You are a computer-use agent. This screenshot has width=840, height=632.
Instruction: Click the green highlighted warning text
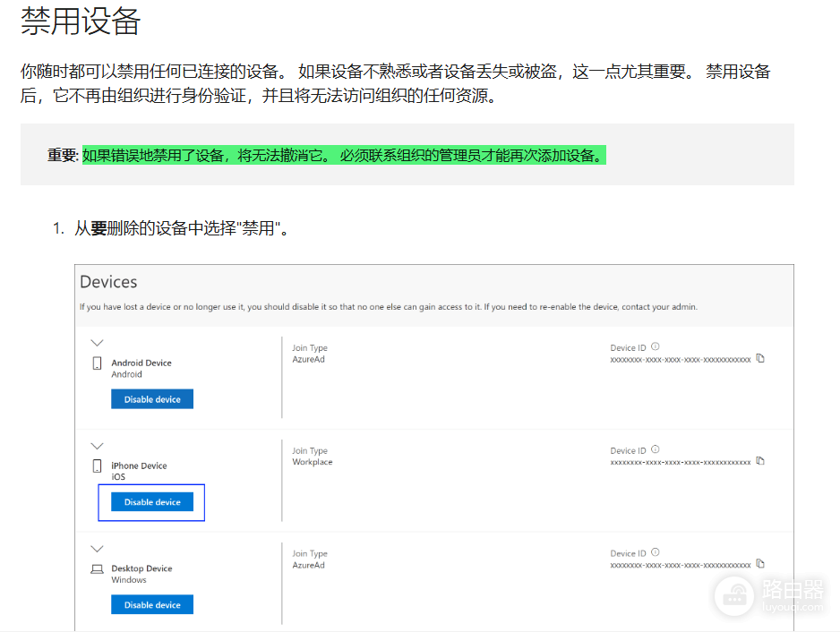[x=344, y=156]
